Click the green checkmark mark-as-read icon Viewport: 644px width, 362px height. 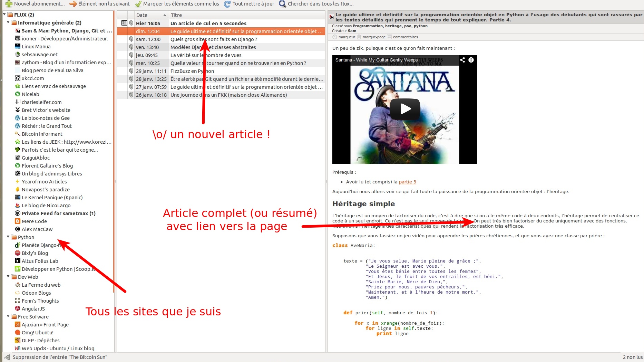point(138,4)
